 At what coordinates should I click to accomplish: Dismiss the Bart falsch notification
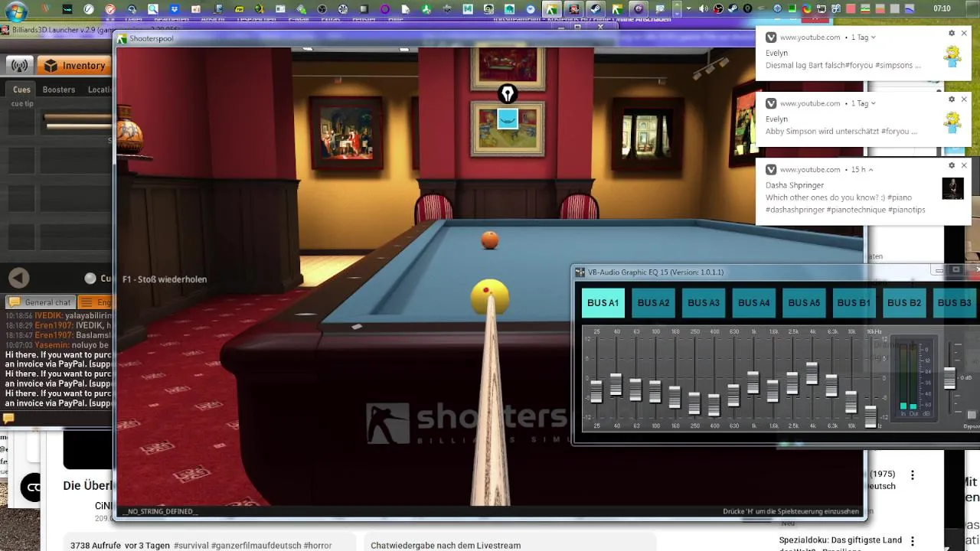click(964, 34)
